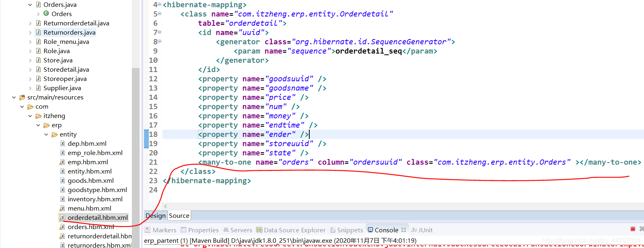Click line number 21 in the gutter

(x=153, y=162)
